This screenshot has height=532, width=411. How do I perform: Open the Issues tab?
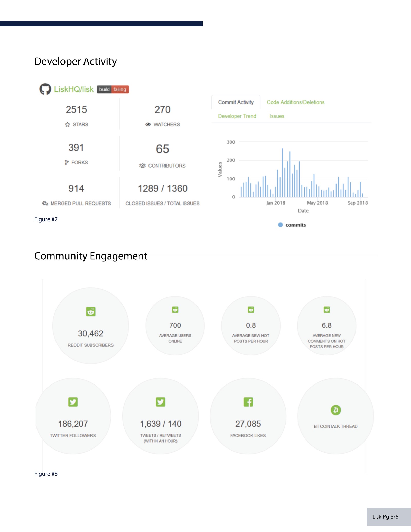coord(277,116)
